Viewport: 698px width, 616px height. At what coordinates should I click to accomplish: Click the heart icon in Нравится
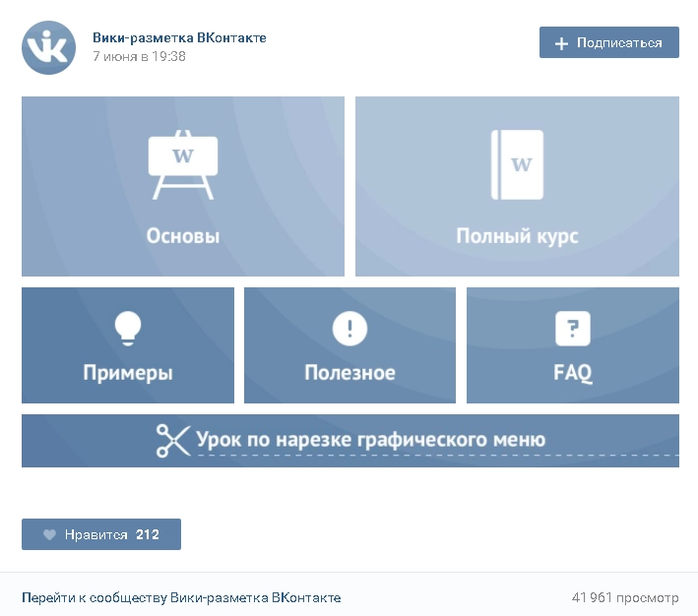pyautogui.click(x=49, y=534)
